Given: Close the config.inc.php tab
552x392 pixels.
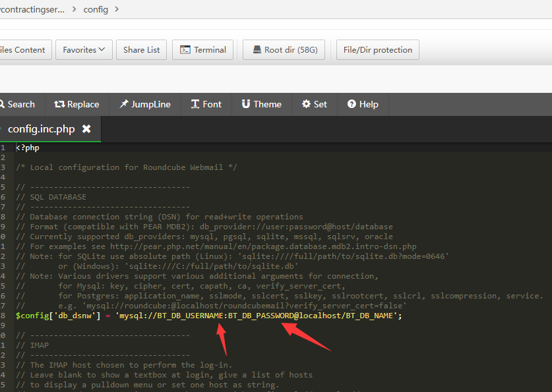Looking at the screenshot, I should pos(86,129).
